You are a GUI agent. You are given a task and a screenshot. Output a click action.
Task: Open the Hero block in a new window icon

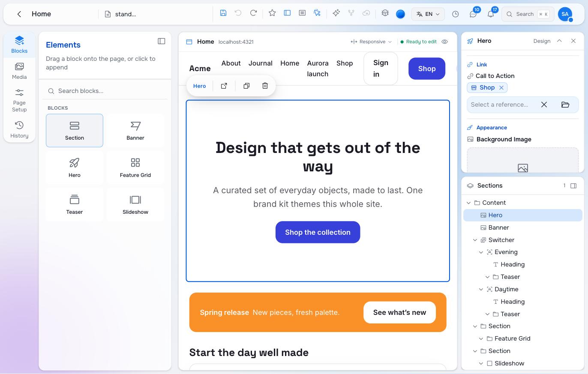(x=224, y=86)
